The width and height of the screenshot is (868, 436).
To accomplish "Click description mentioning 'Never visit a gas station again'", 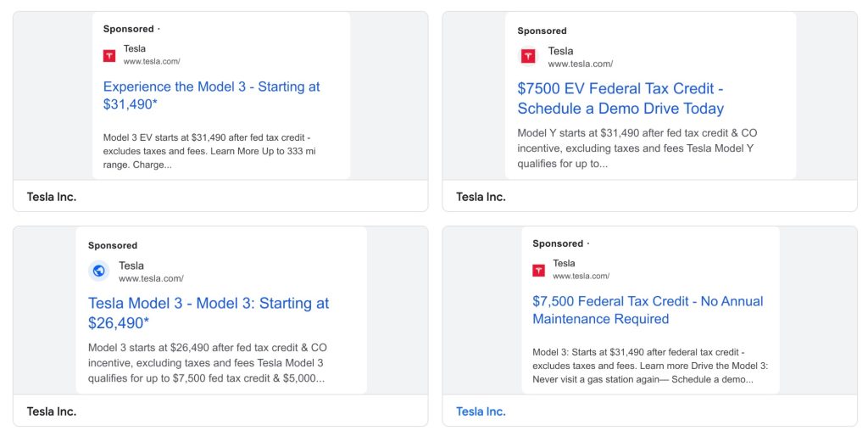I will pyautogui.click(x=650, y=366).
